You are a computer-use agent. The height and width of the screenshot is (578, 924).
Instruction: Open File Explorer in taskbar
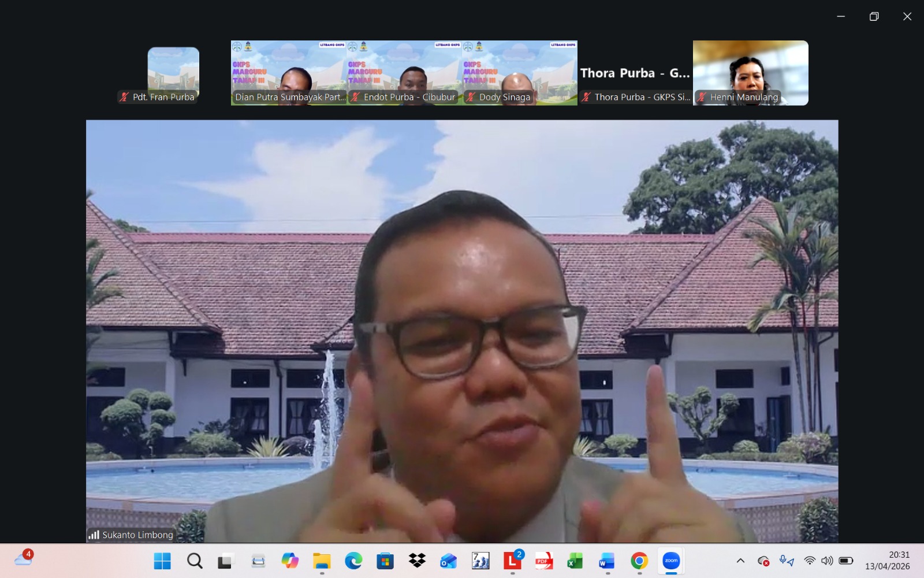coord(322,561)
